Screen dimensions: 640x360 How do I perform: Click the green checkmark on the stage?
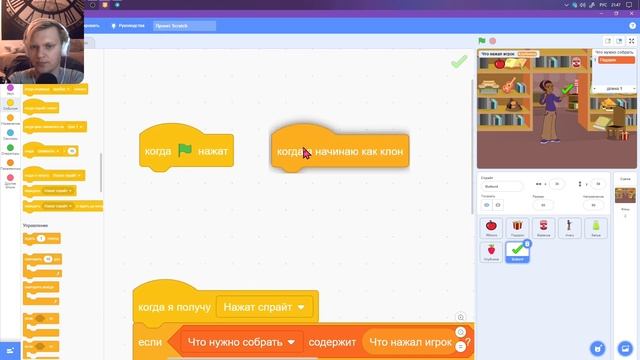pos(567,89)
